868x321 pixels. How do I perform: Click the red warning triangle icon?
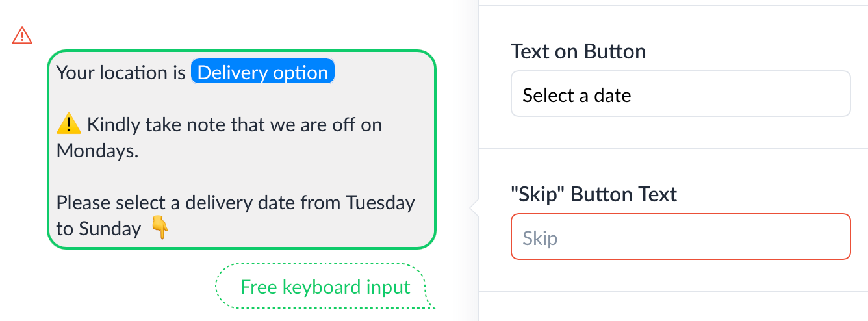(22, 35)
